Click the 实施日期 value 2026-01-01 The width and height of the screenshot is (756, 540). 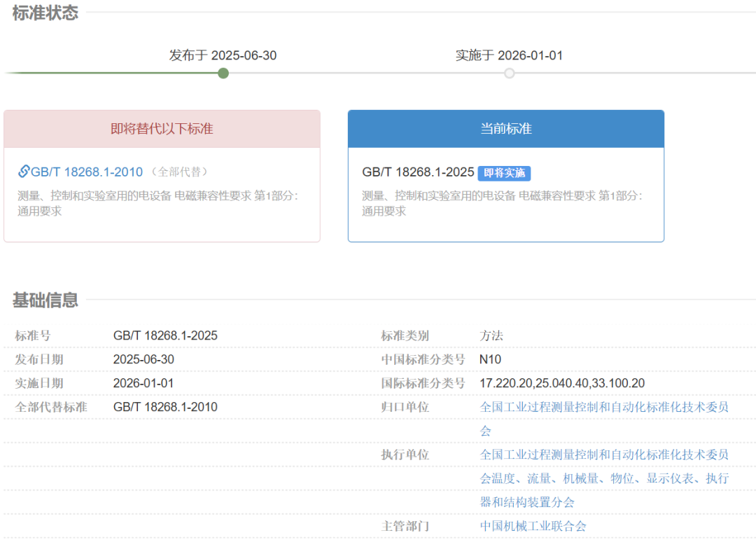(145, 383)
